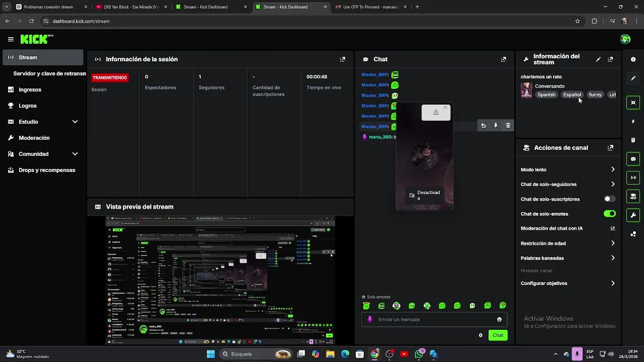Pop out the Acciones de canal panel
644x362 pixels.
(610, 148)
